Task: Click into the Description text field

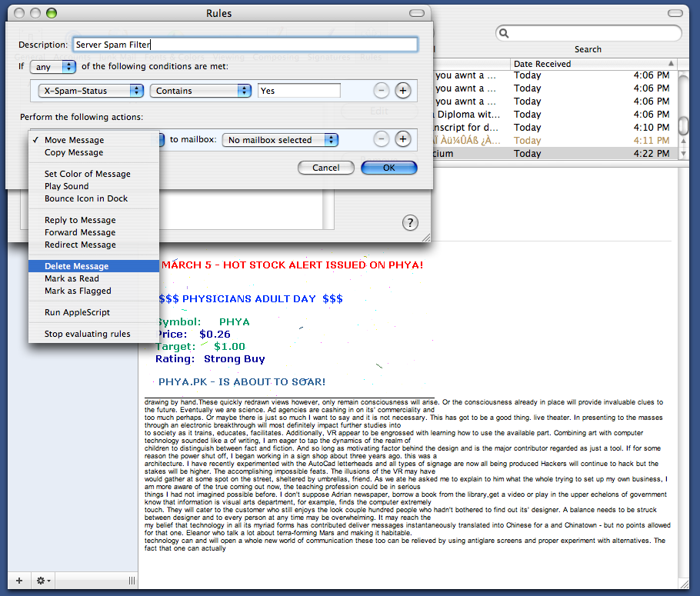Action: pyautogui.click(x=245, y=45)
